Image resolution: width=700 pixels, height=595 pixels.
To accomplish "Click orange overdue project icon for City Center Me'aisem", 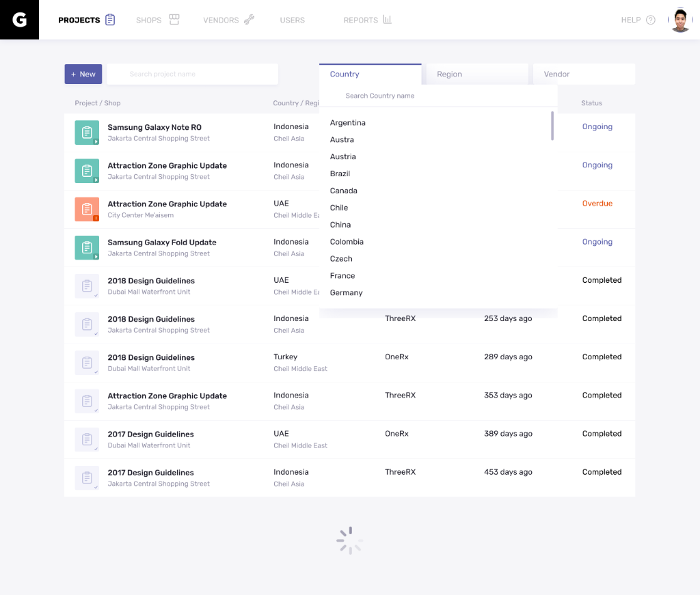I will point(87,209).
